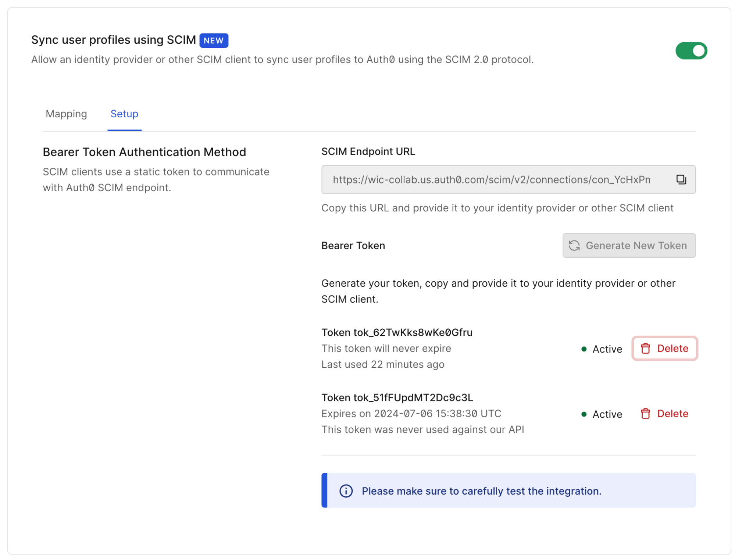Click the green status dot beside first Active label
735x560 pixels.
[x=584, y=349]
